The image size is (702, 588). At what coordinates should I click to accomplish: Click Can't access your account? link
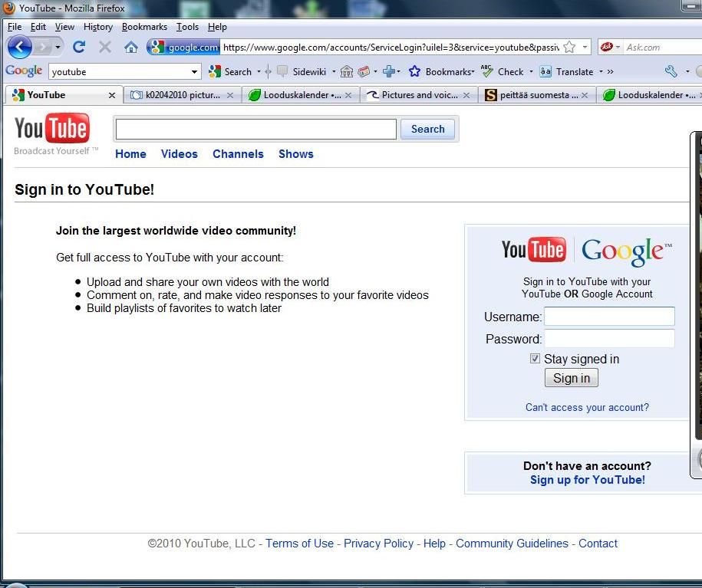587,407
